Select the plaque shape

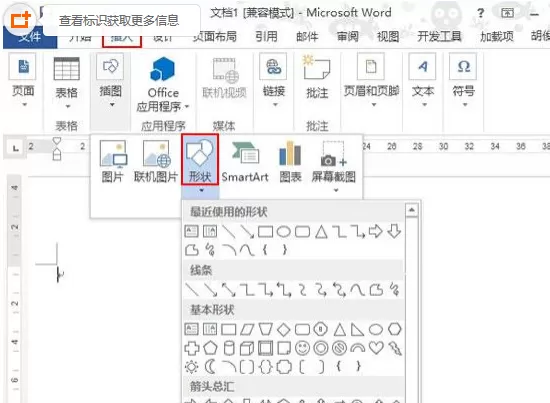[284, 367]
